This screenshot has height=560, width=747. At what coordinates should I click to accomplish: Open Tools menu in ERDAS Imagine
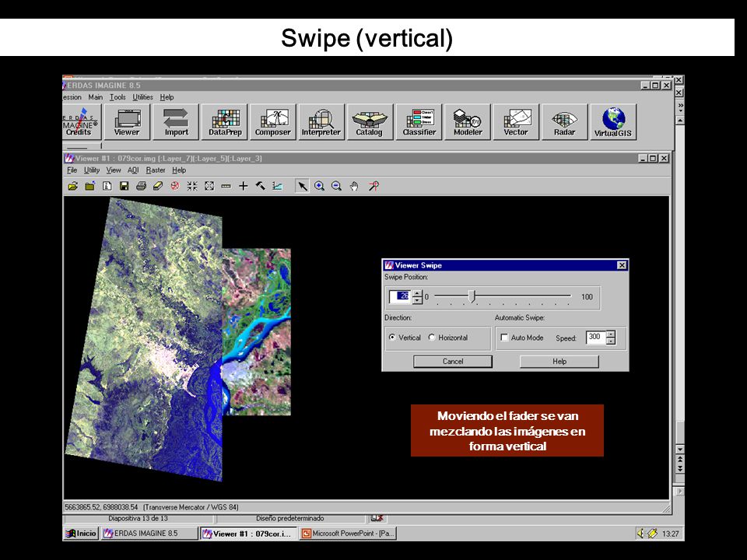117,97
